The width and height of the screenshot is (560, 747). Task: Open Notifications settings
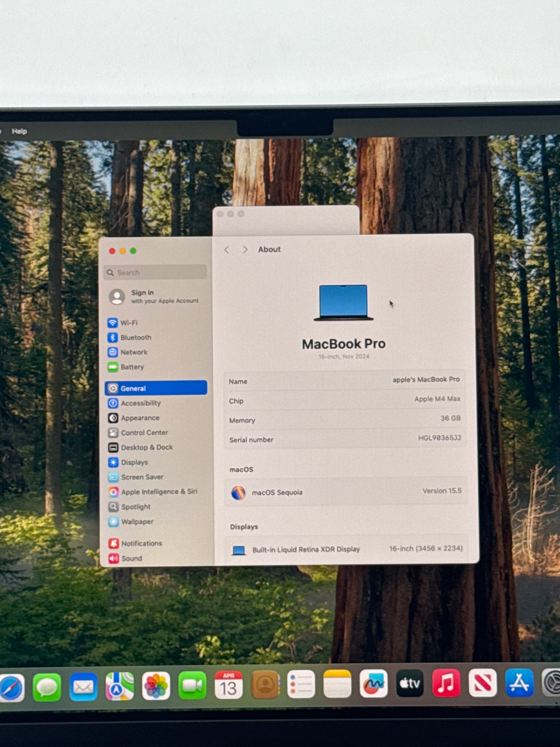click(141, 543)
